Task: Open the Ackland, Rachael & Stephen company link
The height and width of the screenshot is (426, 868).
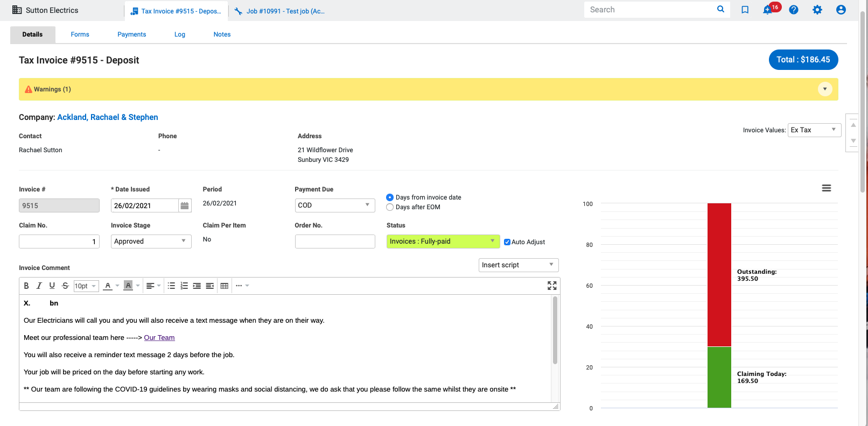Action: tap(108, 117)
